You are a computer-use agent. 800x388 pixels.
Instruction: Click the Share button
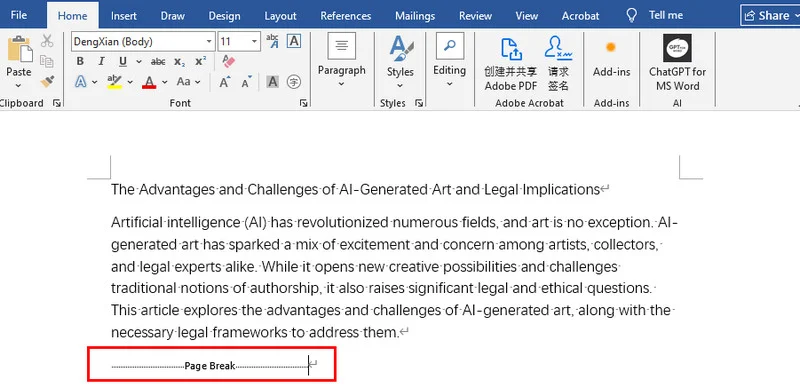pos(770,15)
